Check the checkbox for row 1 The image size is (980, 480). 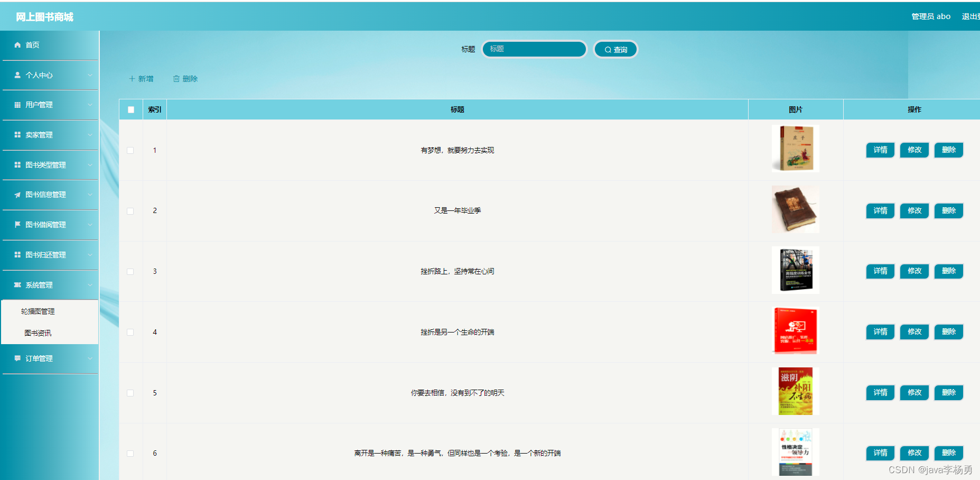pyautogui.click(x=130, y=151)
